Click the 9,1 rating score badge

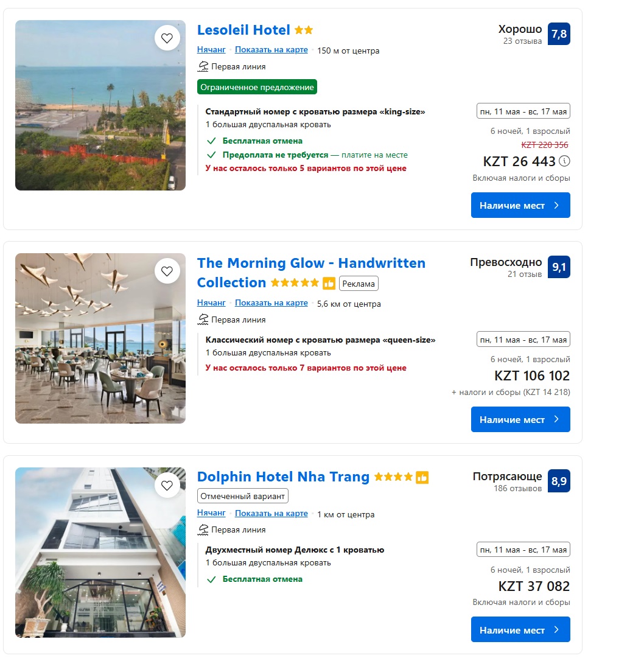(x=559, y=267)
